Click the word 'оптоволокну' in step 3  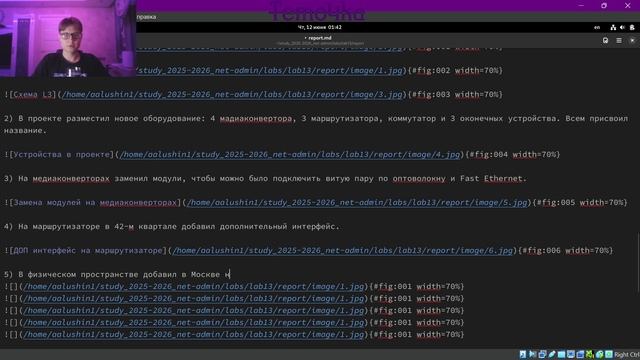419,178
